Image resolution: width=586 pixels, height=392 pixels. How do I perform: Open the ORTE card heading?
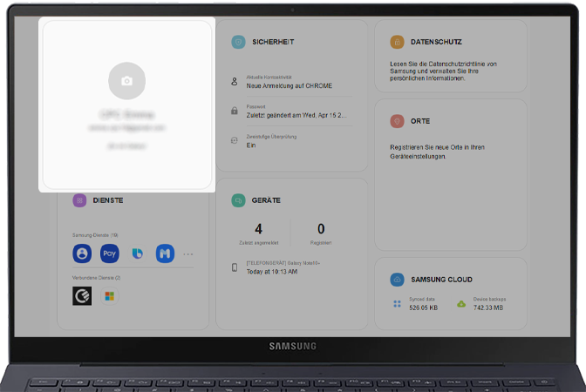point(420,121)
